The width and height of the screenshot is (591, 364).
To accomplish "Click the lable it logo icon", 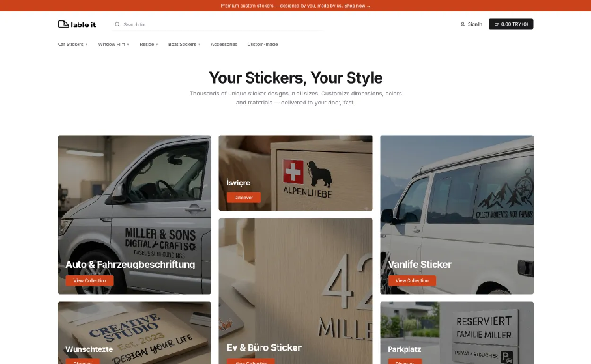I will [x=63, y=24].
